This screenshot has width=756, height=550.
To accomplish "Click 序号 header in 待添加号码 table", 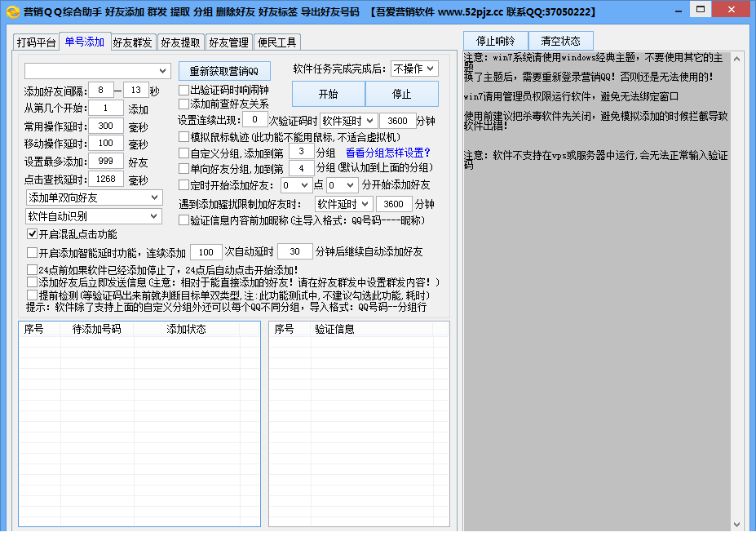I will pyautogui.click(x=39, y=329).
